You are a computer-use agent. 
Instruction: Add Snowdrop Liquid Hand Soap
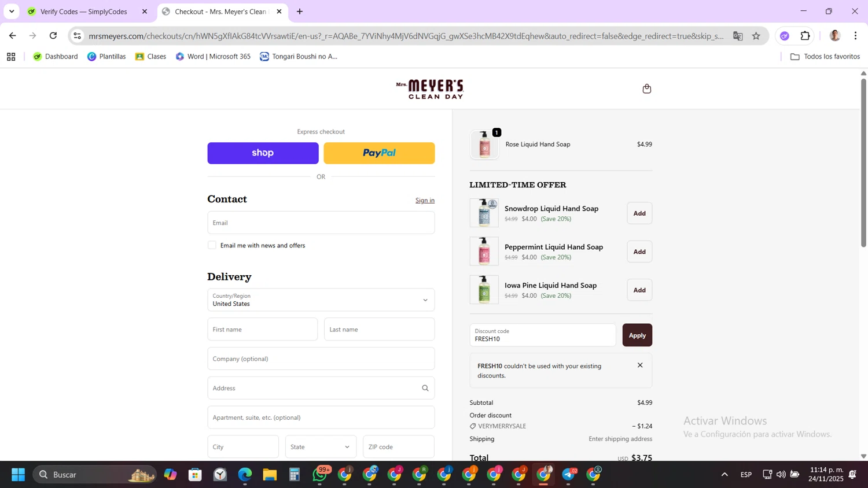[639, 213]
